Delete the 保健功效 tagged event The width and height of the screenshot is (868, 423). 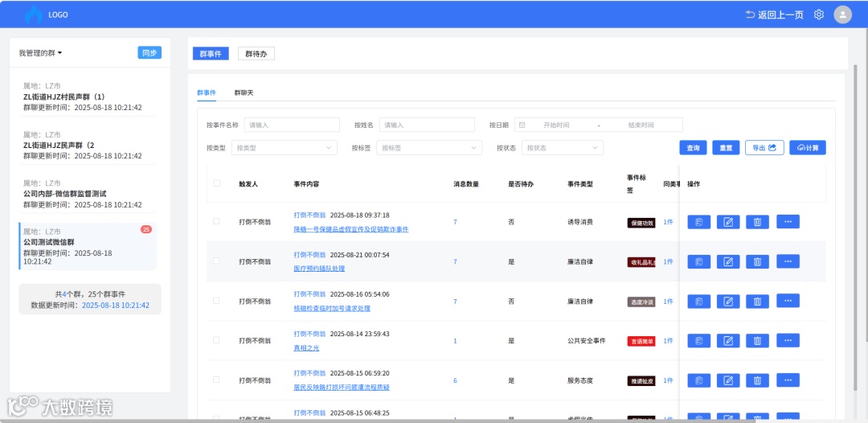pos(758,222)
